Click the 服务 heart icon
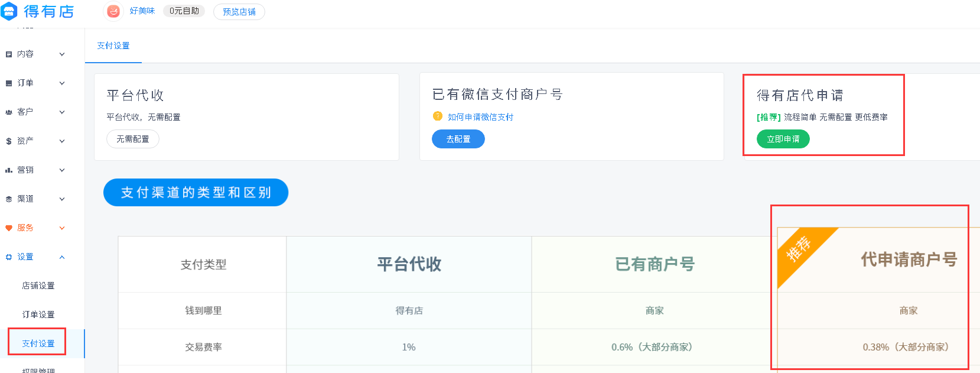Screen dimensions: 980x373 pyautogui.click(x=9, y=228)
